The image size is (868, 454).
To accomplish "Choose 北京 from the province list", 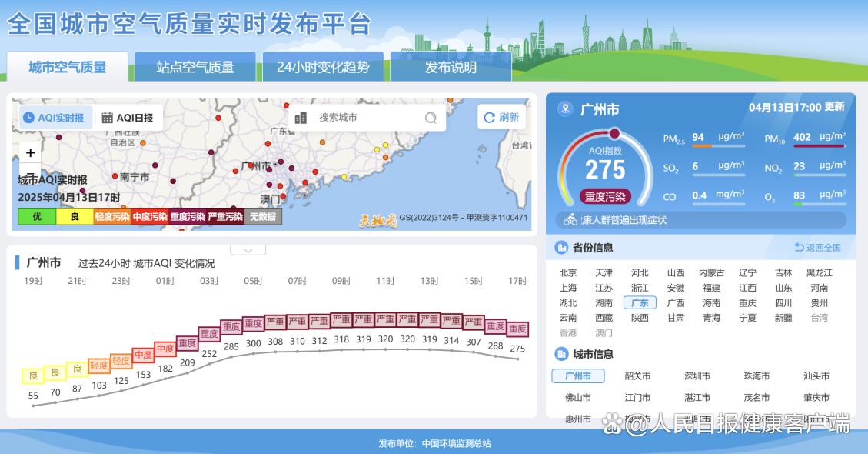I will pos(568,272).
